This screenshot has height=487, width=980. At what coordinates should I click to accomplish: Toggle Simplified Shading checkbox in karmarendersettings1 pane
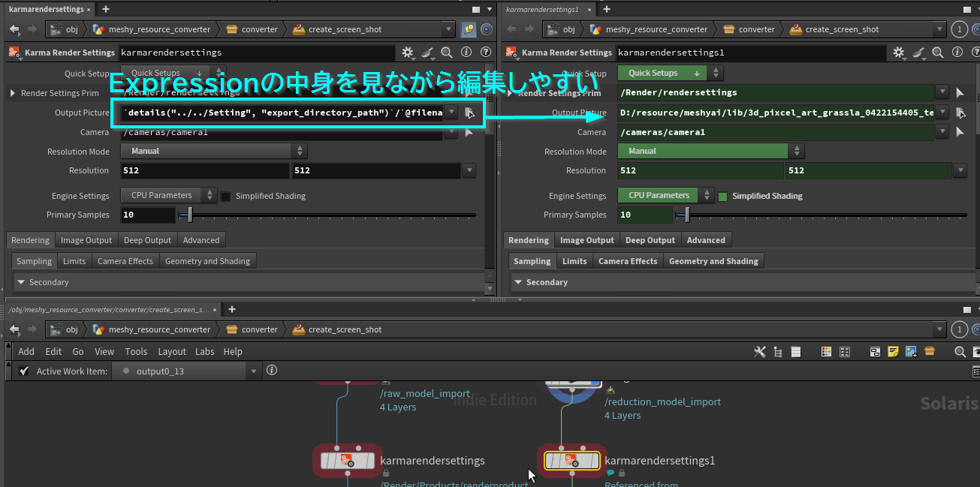pos(722,196)
